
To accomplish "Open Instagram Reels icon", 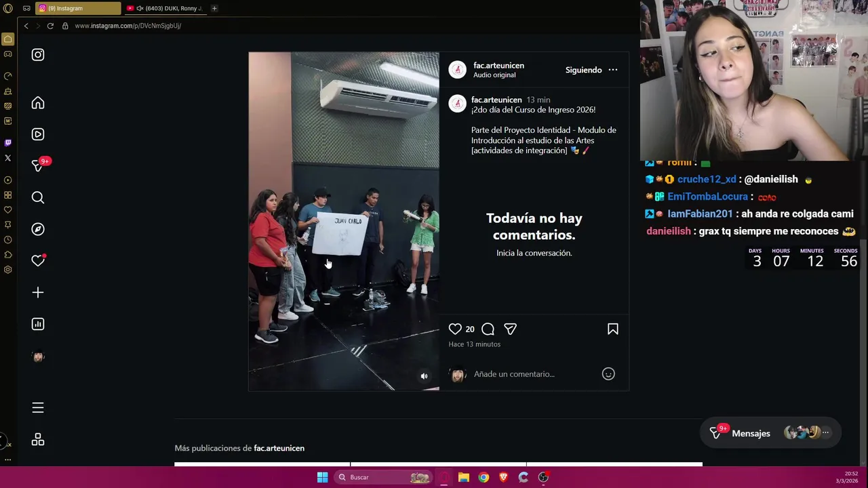I will (38, 134).
